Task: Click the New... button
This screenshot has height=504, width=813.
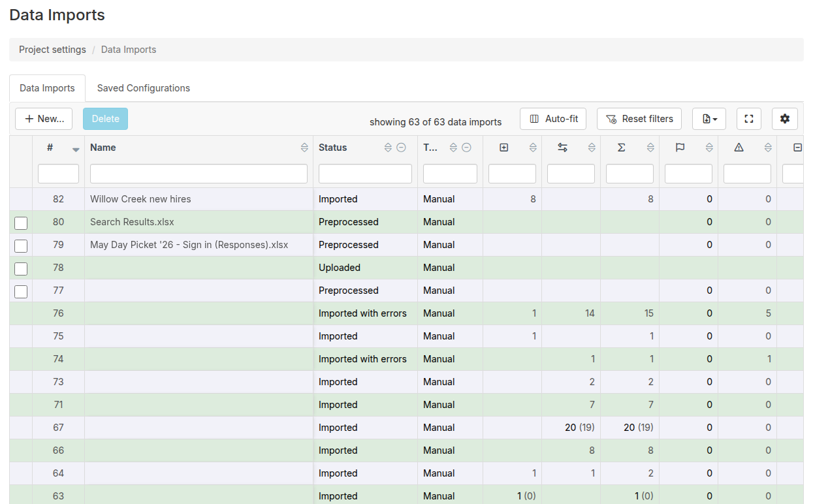Action: pos(44,119)
